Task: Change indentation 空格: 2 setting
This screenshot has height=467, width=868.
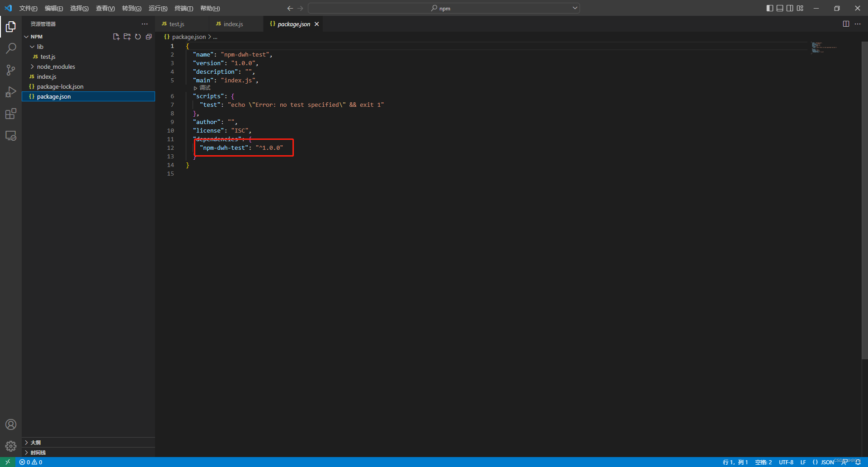Action: click(x=763, y=462)
